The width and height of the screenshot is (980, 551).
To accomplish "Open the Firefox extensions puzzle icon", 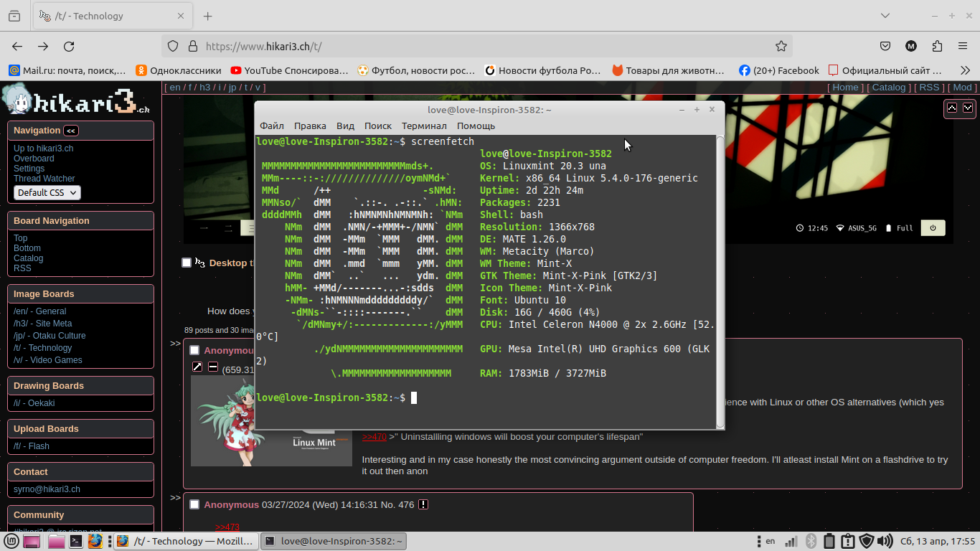I will click(x=937, y=46).
